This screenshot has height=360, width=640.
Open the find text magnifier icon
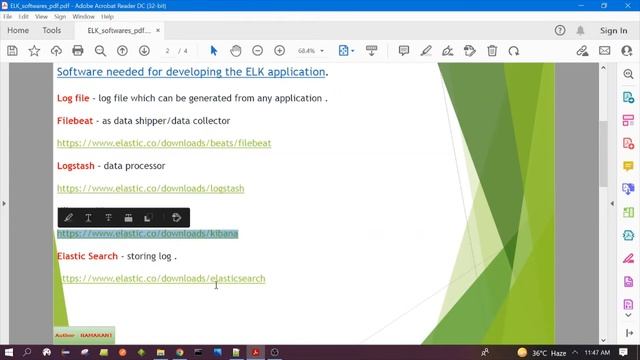pos(100,51)
